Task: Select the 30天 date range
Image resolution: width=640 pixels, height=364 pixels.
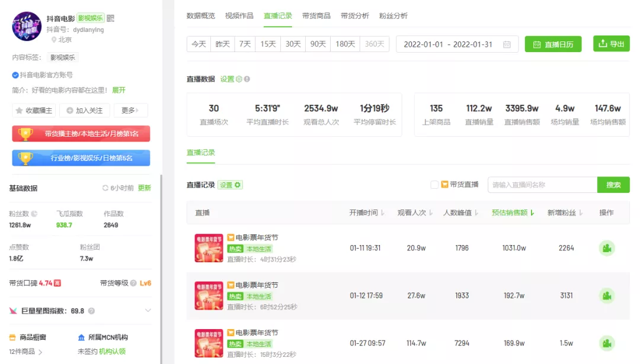Action: point(293,44)
